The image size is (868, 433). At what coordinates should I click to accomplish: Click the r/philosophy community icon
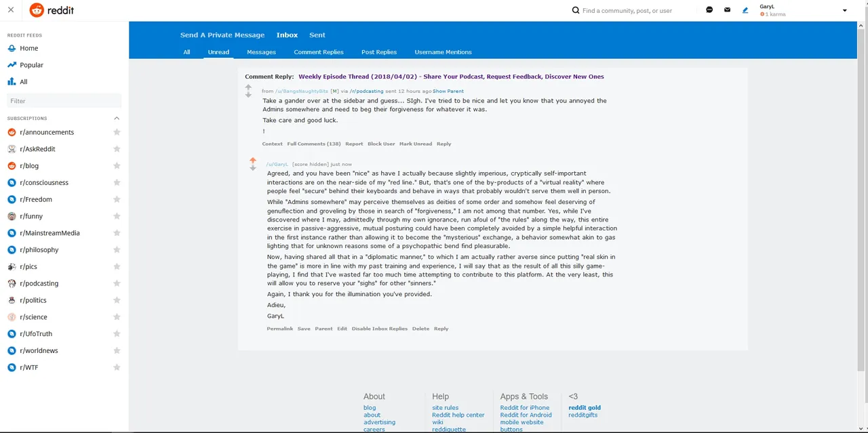click(x=12, y=249)
